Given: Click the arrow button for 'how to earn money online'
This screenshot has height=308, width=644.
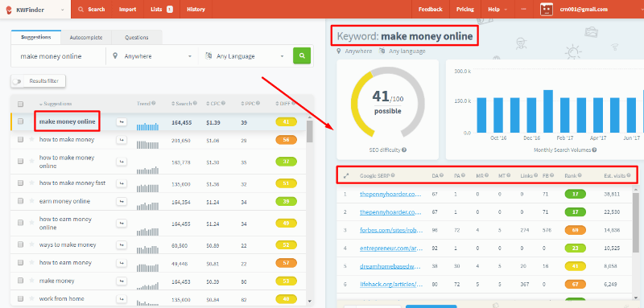Looking at the screenshot, I should click(x=122, y=223).
